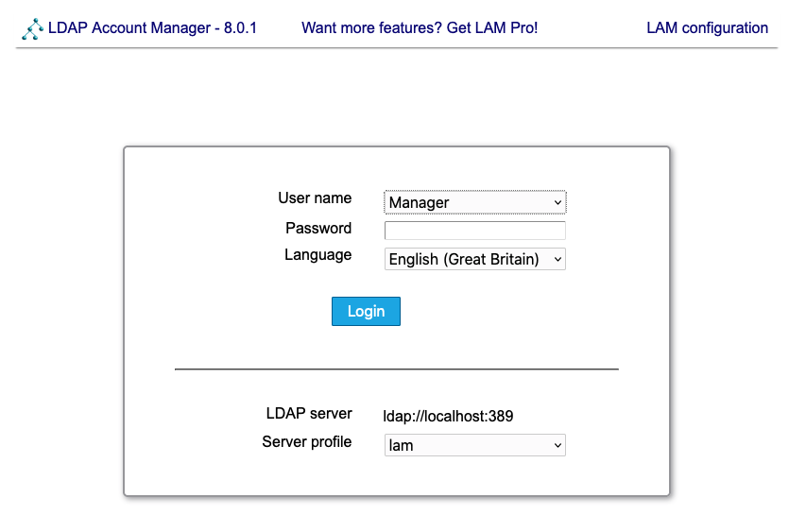Click the User name label
Viewport: 789px width, 532px height.
[315, 198]
